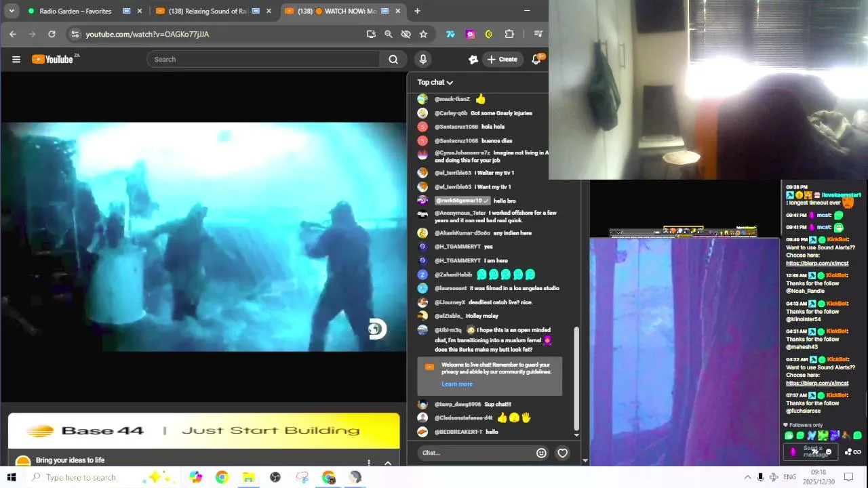The height and width of the screenshot is (488, 868).
Task: Expand the Top chat dropdown
Action: (x=435, y=83)
